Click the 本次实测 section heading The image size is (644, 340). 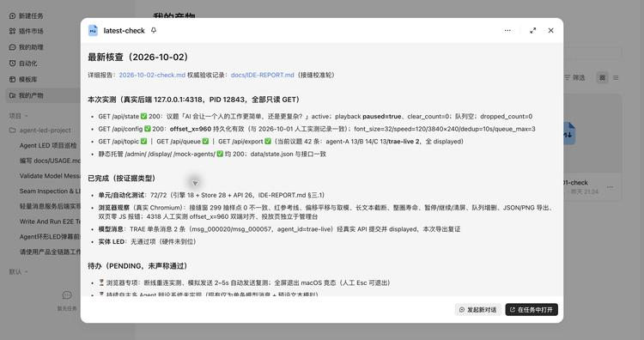(193, 100)
